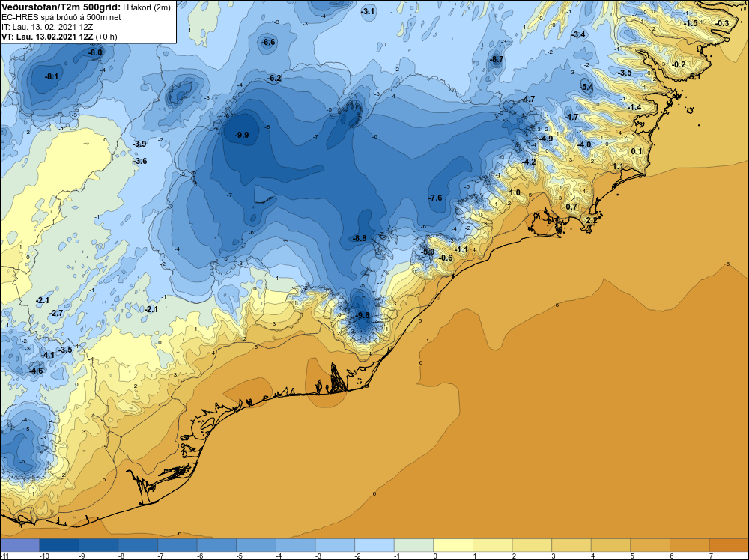
Task: Click the -4.1 temperature label
Action: point(48,355)
